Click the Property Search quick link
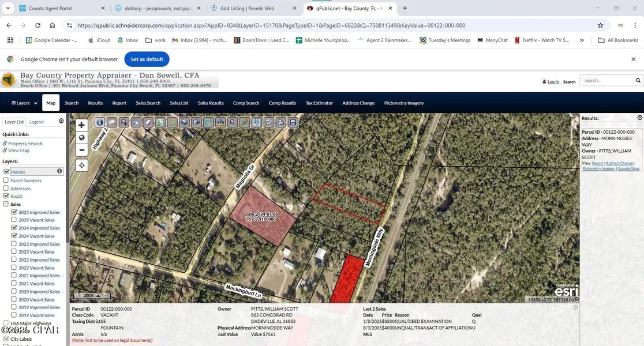 click(x=25, y=144)
